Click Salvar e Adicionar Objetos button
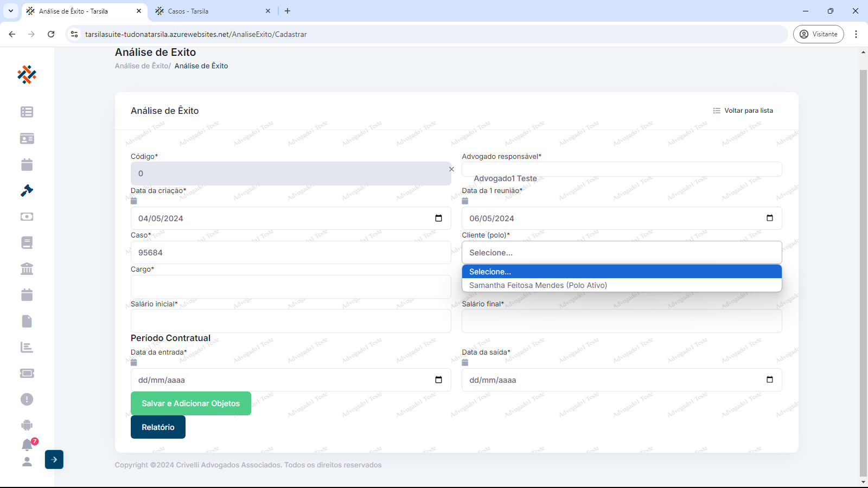 coord(190,403)
